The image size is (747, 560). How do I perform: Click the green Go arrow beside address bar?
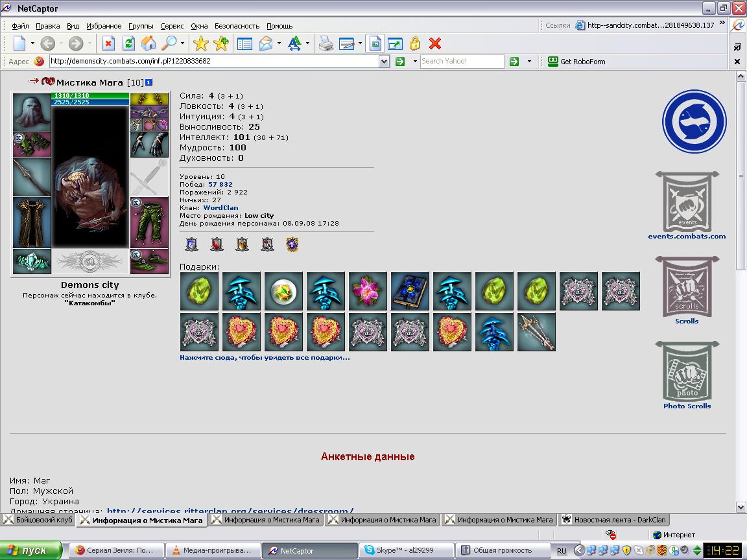tap(400, 62)
